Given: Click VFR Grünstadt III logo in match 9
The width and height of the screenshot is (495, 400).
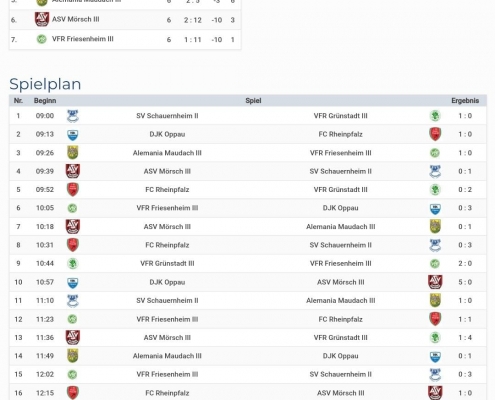Looking at the screenshot, I should pyautogui.click(x=73, y=263).
